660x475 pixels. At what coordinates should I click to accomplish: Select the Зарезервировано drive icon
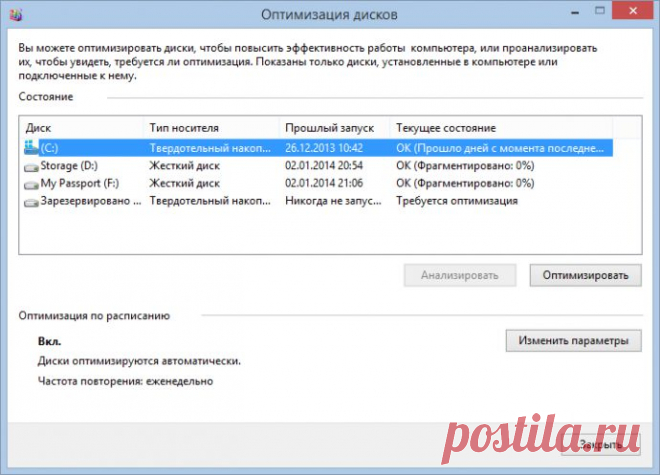pos(31,203)
